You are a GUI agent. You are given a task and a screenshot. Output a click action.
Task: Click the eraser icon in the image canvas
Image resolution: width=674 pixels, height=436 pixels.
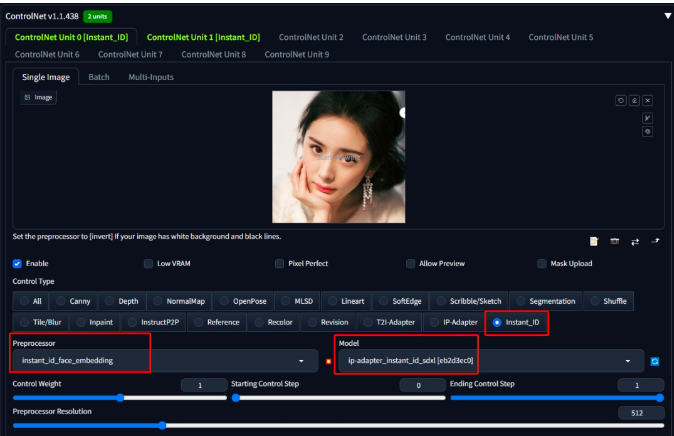pyautogui.click(x=634, y=101)
